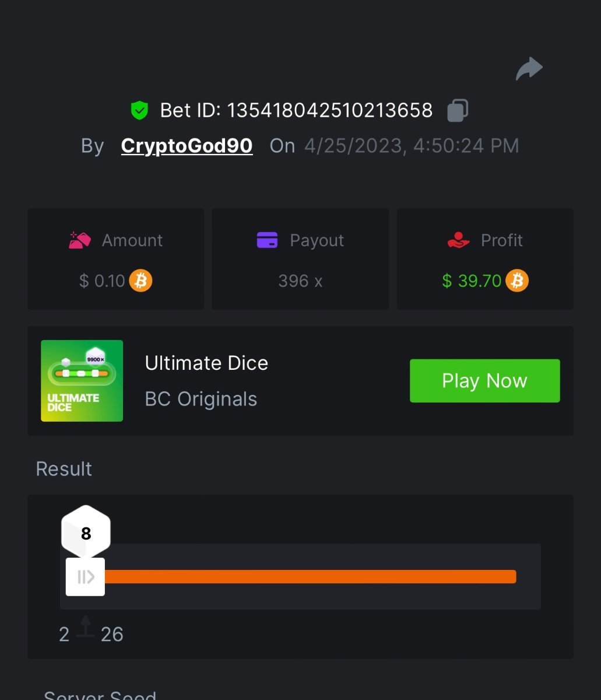Click the $ 39.70 profit amount
The image size is (601, 700).
pos(472,281)
